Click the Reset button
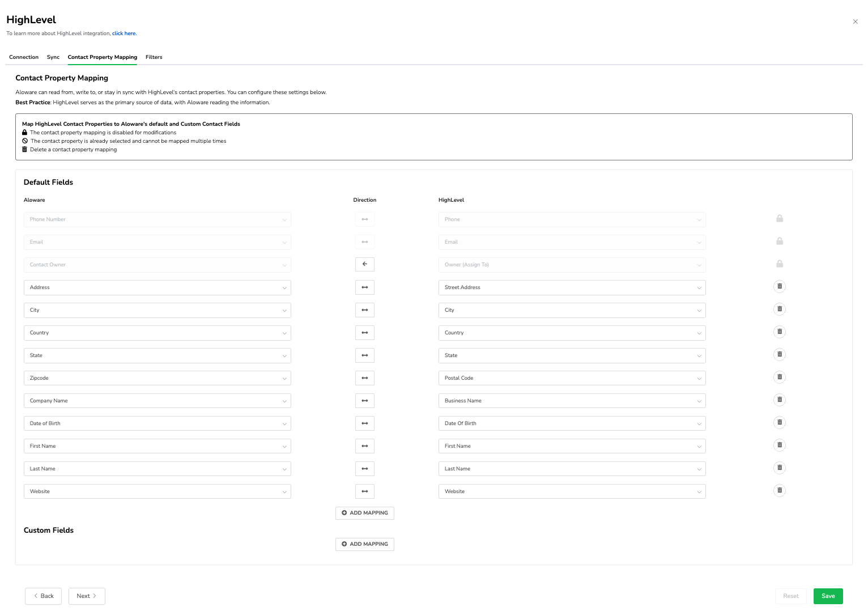Image resolution: width=868 pixels, height=611 pixels. [791, 596]
